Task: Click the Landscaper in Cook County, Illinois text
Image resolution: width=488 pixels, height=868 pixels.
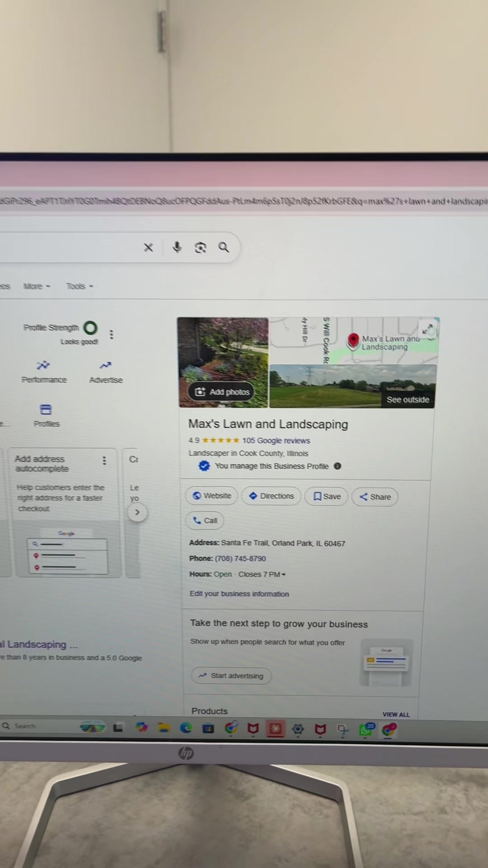Action: point(249,453)
